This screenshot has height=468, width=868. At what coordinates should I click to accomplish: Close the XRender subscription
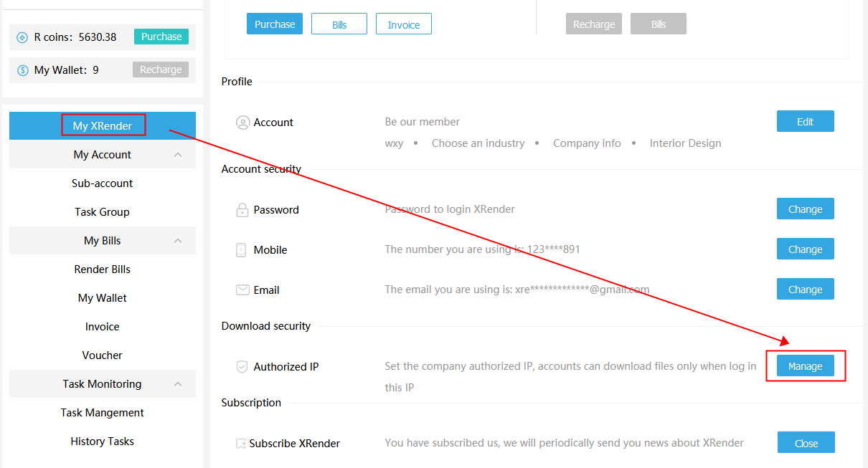tap(806, 443)
